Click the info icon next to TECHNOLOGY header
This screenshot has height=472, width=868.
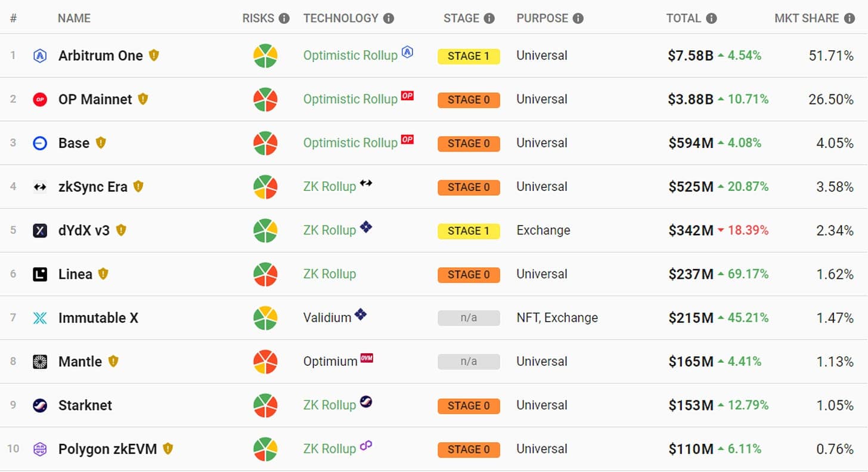pyautogui.click(x=389, y=18)
